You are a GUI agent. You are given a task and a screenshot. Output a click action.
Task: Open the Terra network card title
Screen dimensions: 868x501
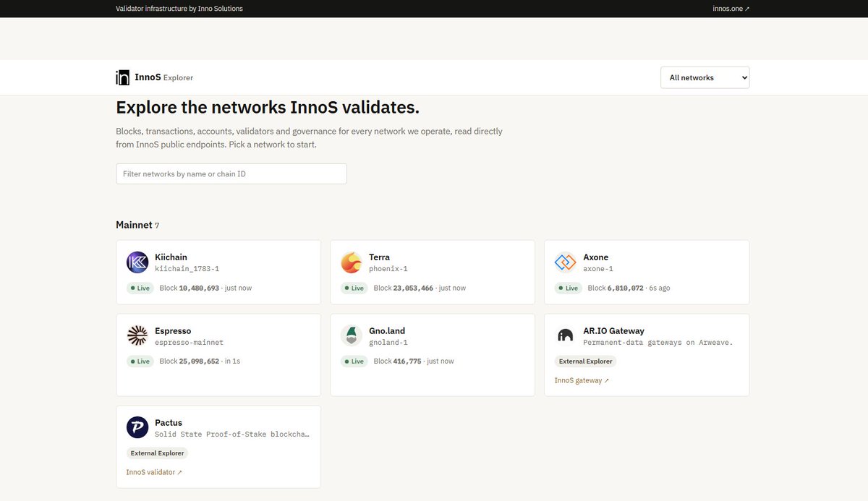point(379,257)
